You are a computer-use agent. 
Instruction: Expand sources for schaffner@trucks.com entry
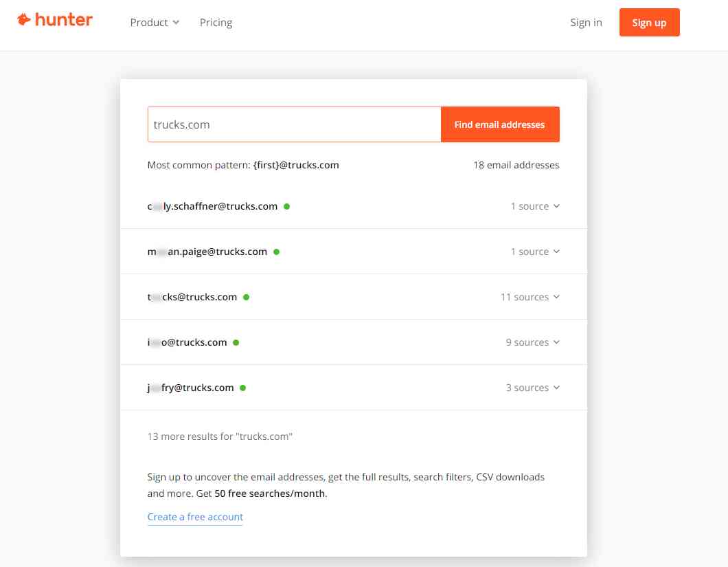pyautogui.click(x=536, y=206)
